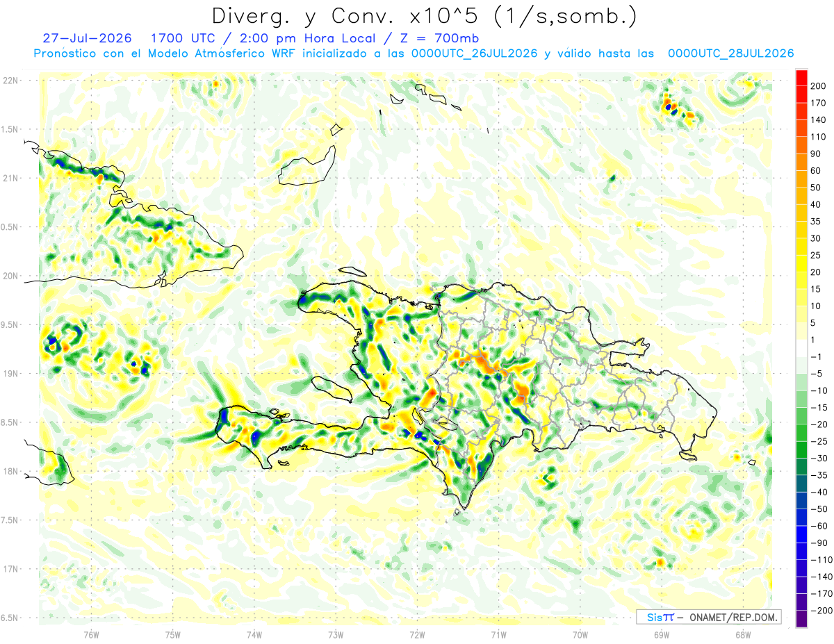The image size is (834, 644).
Task: Click the color scale label "-200"
Action: point(821,611)
